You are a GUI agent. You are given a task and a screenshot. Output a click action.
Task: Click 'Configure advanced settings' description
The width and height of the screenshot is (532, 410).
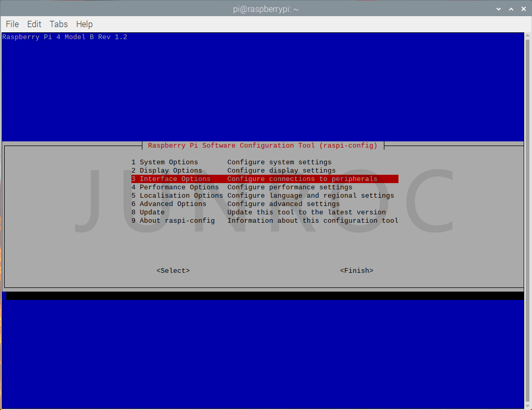click(283, 203)
